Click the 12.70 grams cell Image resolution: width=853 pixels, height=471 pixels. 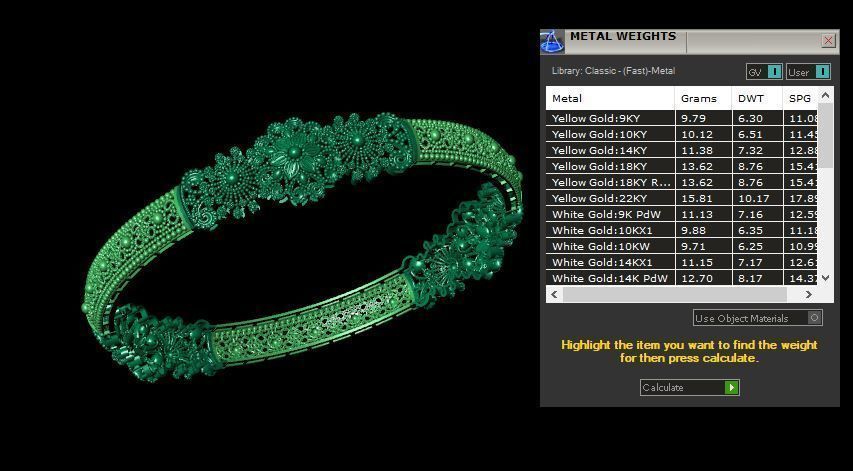coord(703,278)
